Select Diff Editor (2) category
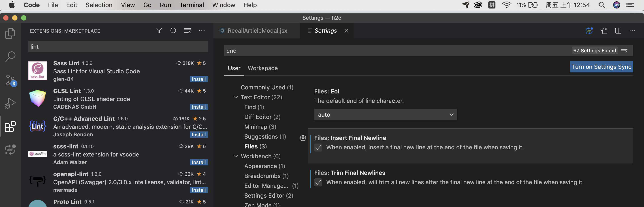The height and width of the screenshot is (207, 644). tap(262, 117)
